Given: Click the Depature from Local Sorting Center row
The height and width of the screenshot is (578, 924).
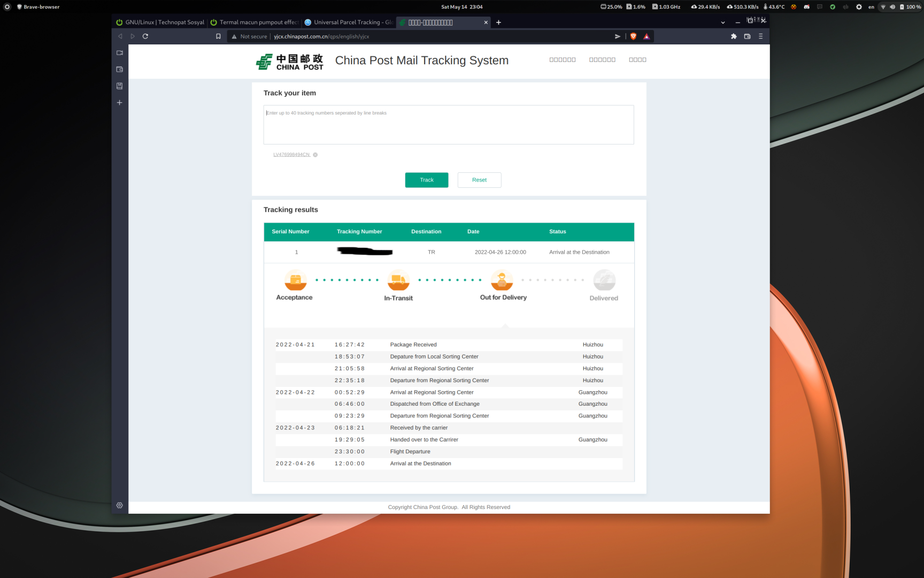Looking at the screenshot, I should pyautogui.click(x=449, y=356).
